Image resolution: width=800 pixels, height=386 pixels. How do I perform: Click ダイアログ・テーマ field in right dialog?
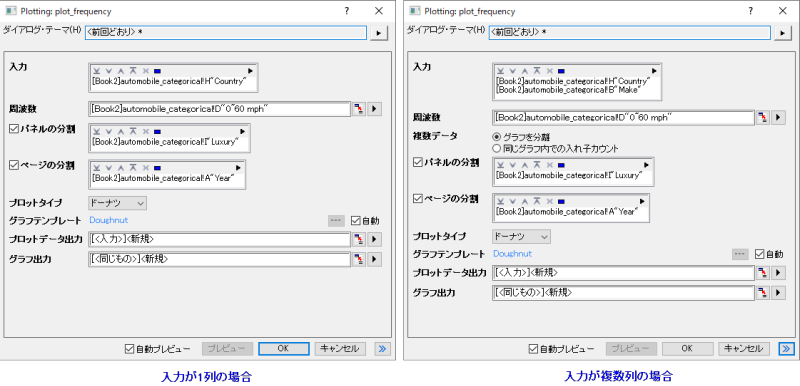coord(630,33)
